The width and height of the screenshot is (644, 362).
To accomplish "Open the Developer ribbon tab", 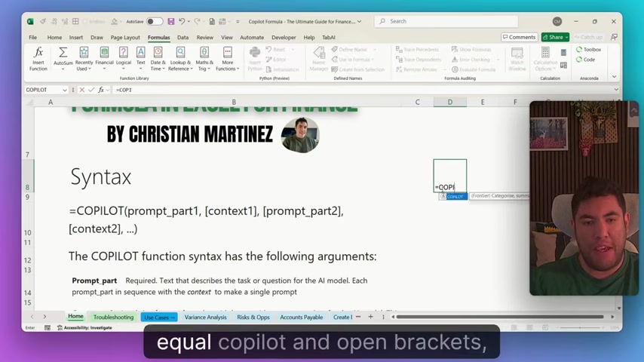I will (x=284, y=38).
